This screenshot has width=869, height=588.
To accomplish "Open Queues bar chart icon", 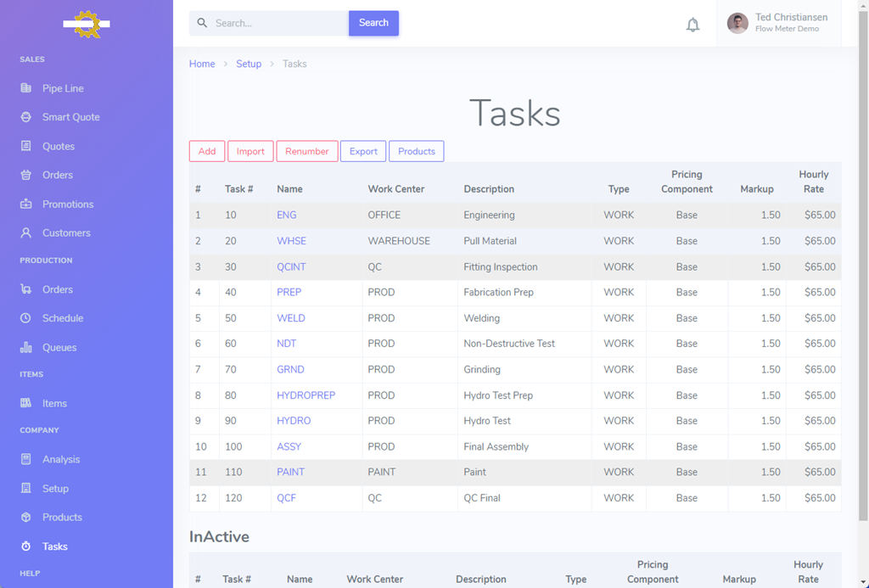I will (x=26, y=348).
